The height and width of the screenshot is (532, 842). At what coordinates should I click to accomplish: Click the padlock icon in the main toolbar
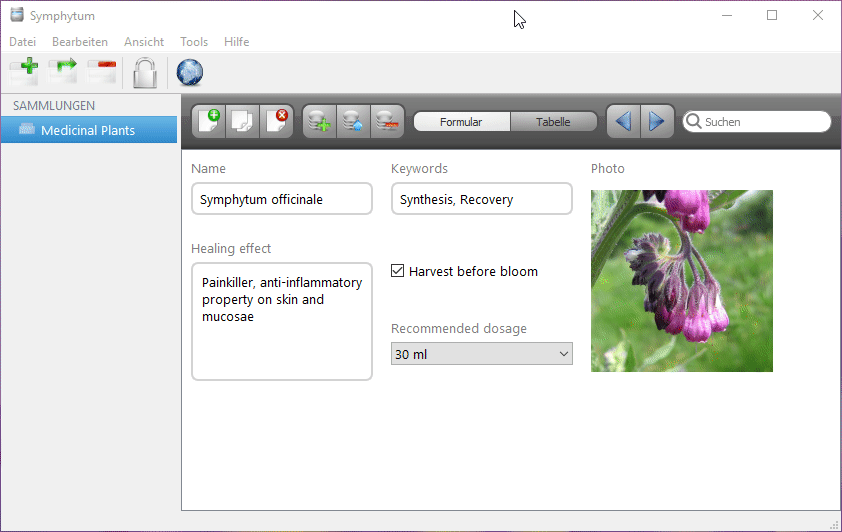point(146,73)
